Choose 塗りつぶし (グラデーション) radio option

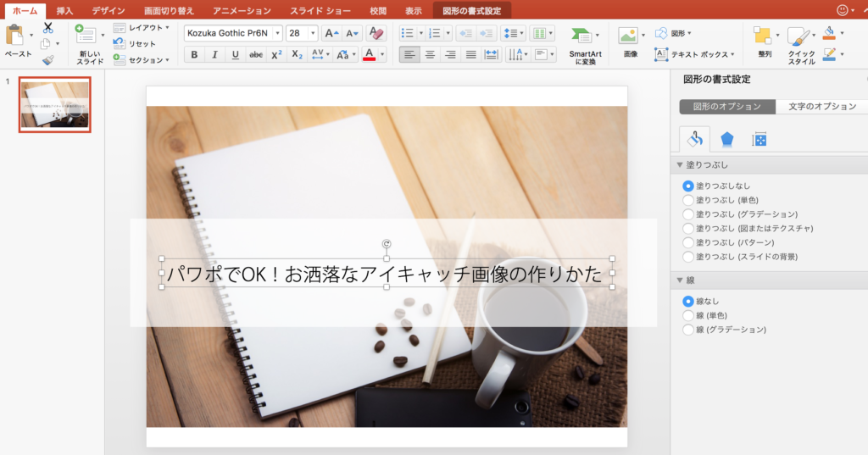[x=688, y=214]
